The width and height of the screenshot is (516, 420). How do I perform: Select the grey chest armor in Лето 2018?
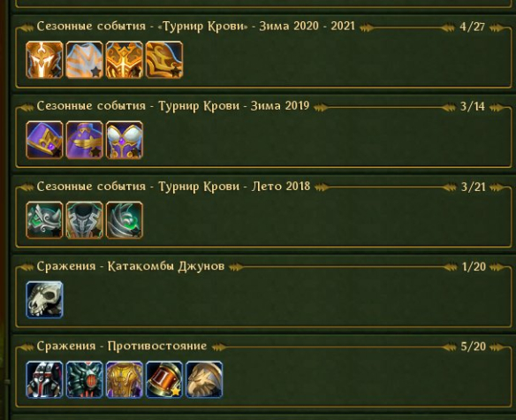84,220
